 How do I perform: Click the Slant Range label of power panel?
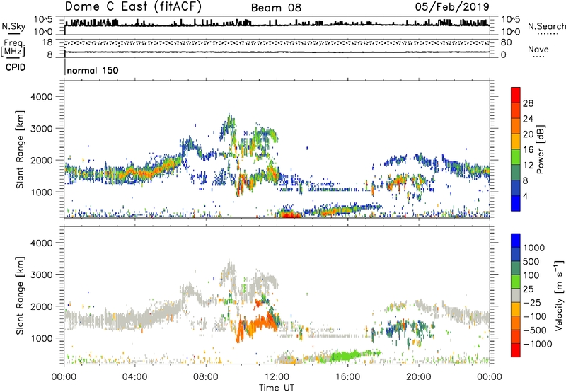[20, 149]
